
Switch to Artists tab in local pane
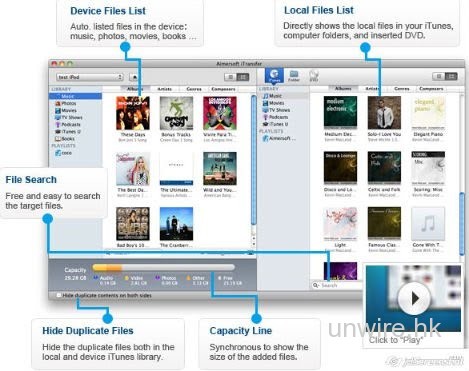click(x=372, y=89)
